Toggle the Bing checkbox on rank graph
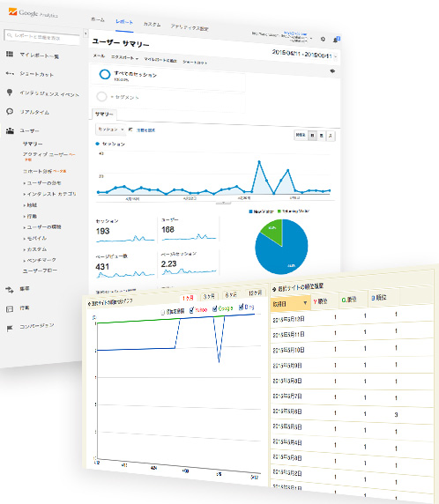439x504 pixels. 241,308
